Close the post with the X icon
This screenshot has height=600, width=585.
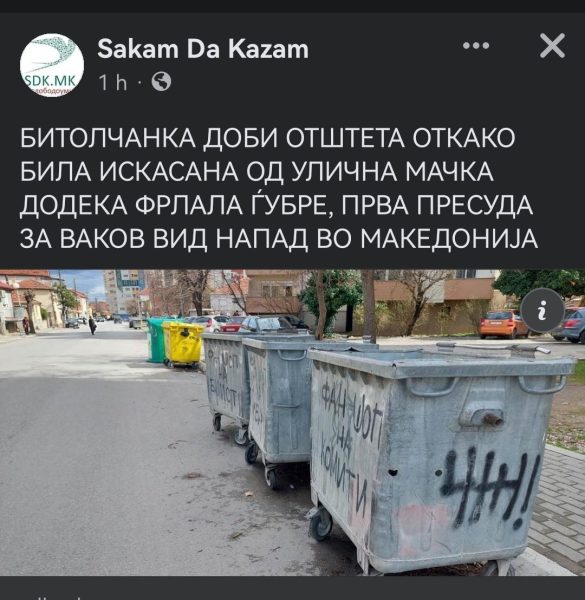tap(552, 46)
